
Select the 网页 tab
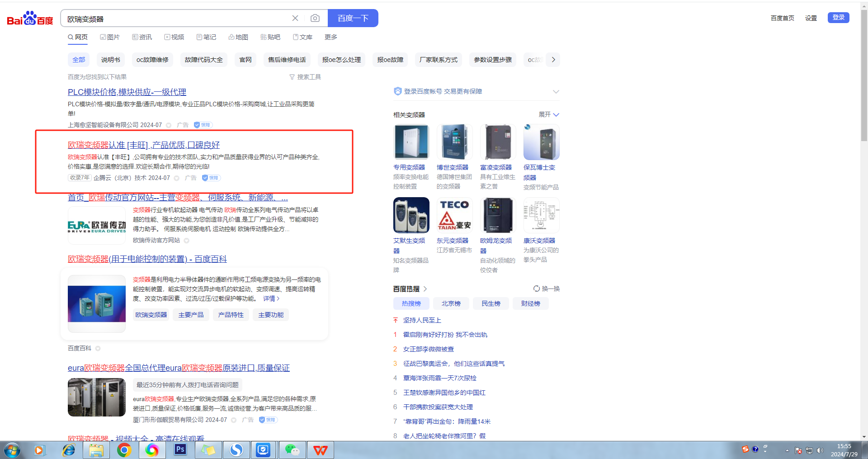[78, 37]
